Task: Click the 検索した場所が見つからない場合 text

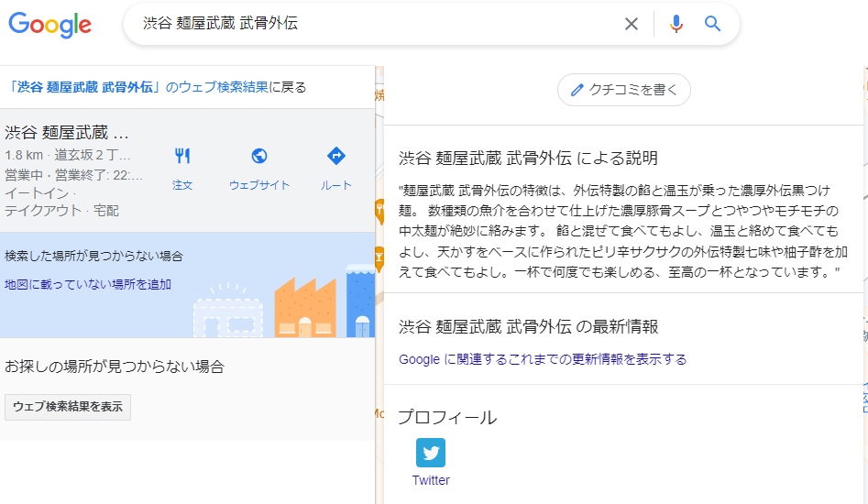Action: pyautogui.click(x=93, y=256)
